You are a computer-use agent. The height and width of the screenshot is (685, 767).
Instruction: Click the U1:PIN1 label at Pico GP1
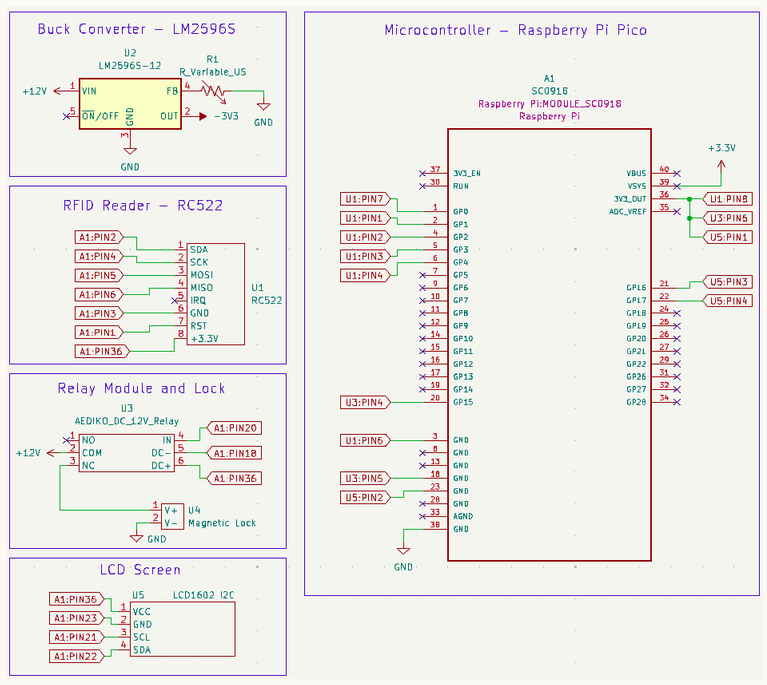365,218
